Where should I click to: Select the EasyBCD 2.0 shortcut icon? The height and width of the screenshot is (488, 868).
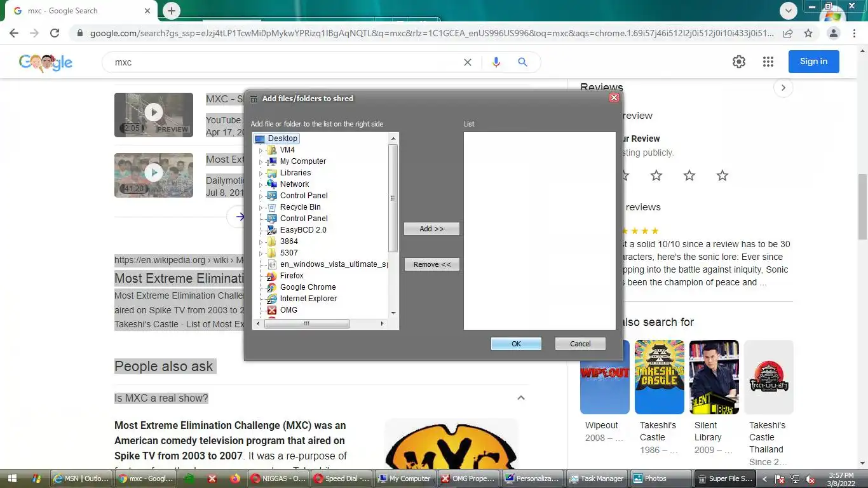[272, 230]
